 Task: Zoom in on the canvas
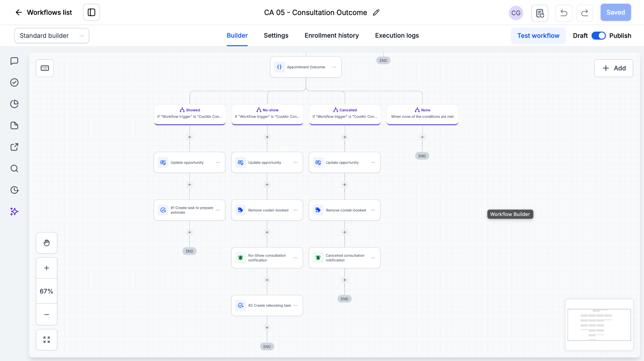[47, 268]
